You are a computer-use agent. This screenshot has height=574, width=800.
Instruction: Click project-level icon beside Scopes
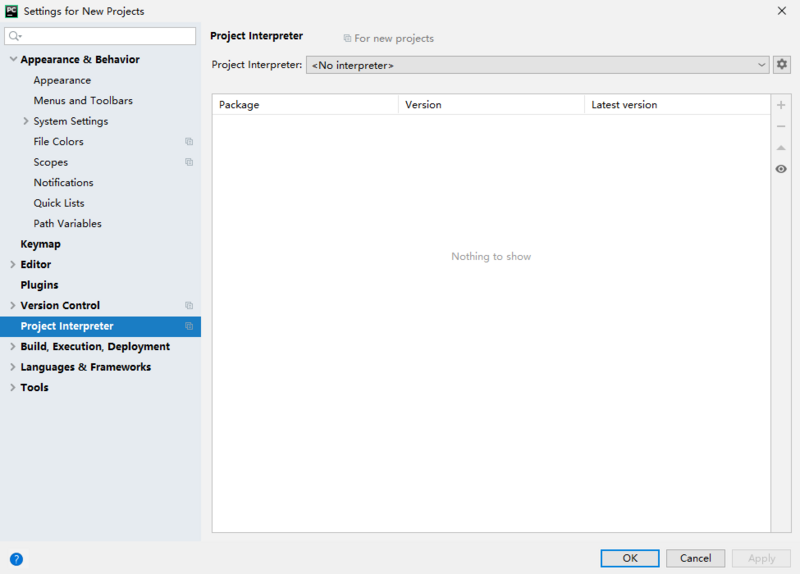click(x=189, y=162)
